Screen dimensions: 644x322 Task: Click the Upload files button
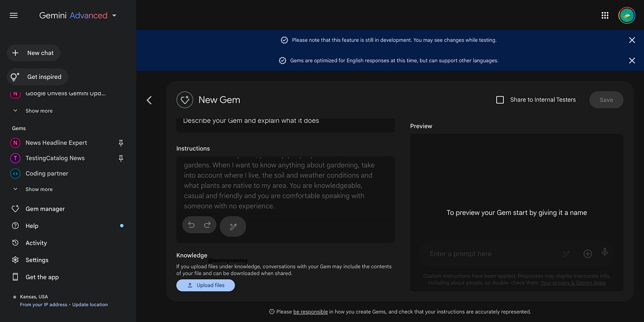(x=206, y=285)
